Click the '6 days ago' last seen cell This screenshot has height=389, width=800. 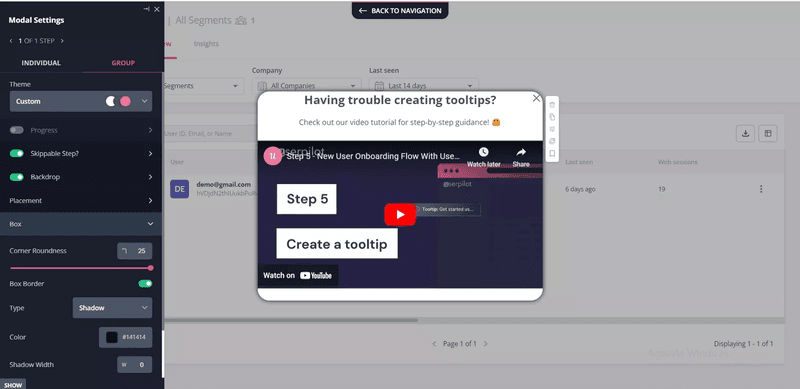(580, 189)
